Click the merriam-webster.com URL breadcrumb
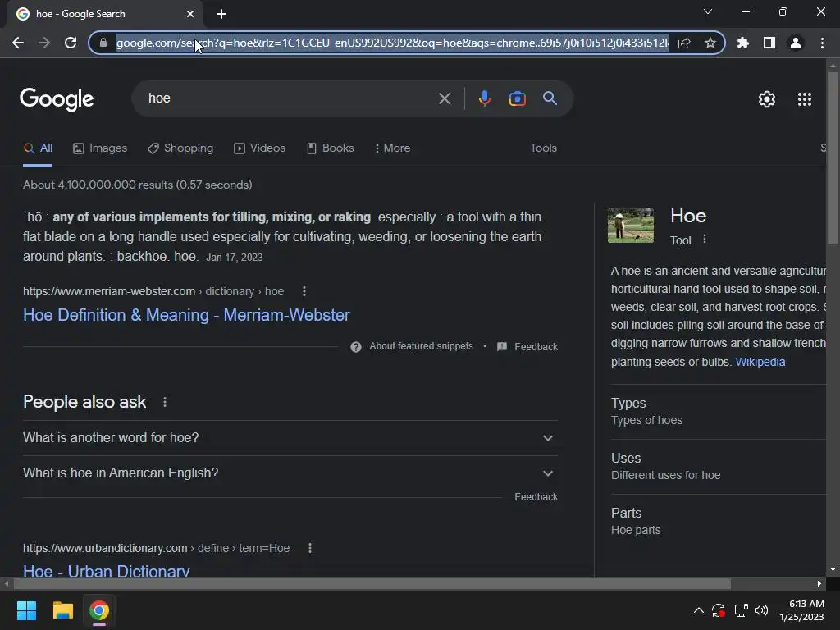Image resolution: width=840 pixels, height=630 pixels. [153, 291]
